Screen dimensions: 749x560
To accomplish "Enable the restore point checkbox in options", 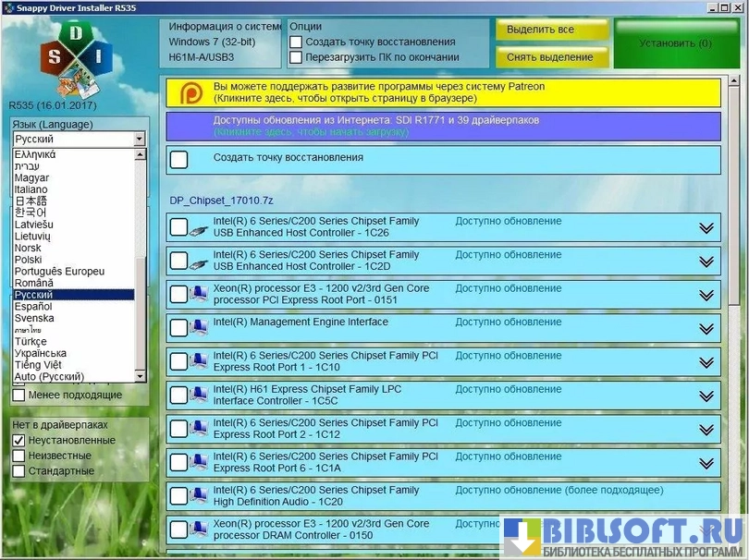I will [296, 42].
